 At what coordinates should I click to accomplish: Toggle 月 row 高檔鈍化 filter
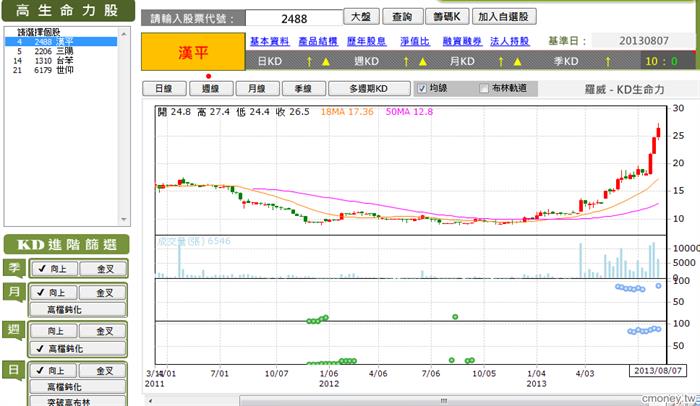78,309
